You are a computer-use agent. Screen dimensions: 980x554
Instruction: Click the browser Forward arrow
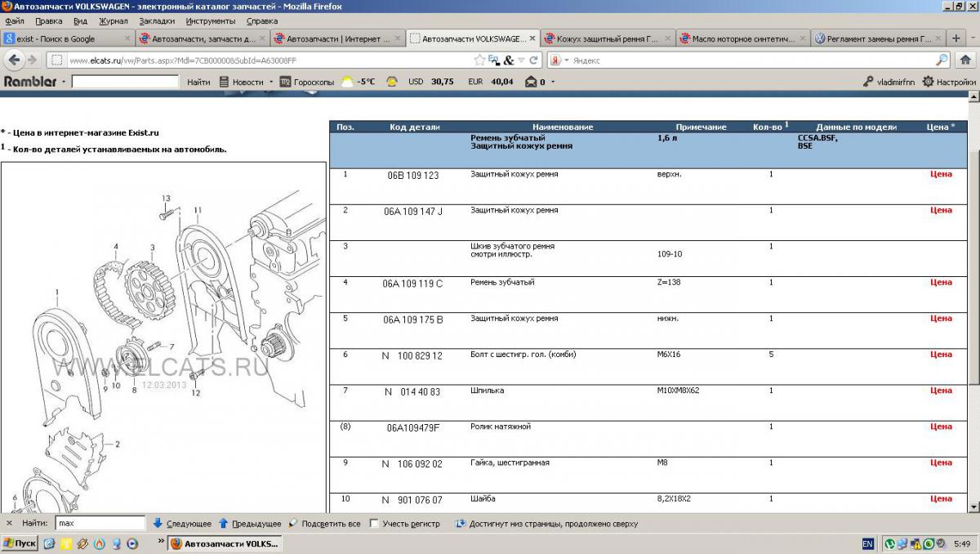coord(32,60)
